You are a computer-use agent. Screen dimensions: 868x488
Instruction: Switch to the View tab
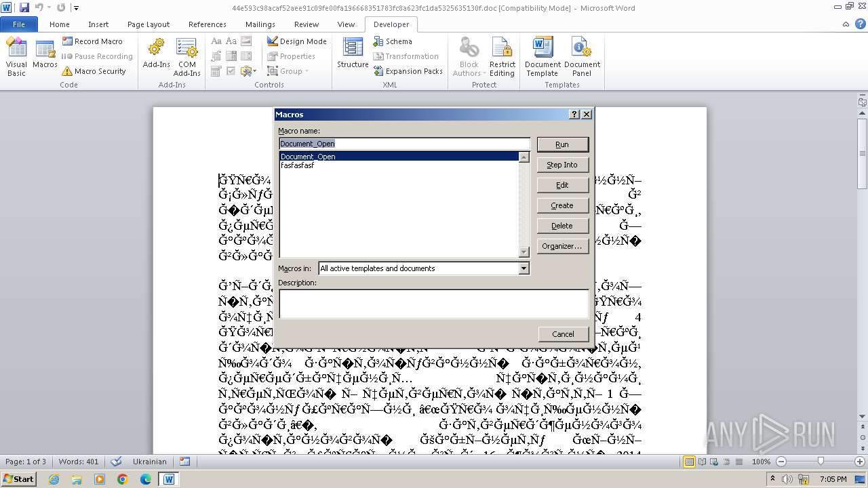point(346,24)
